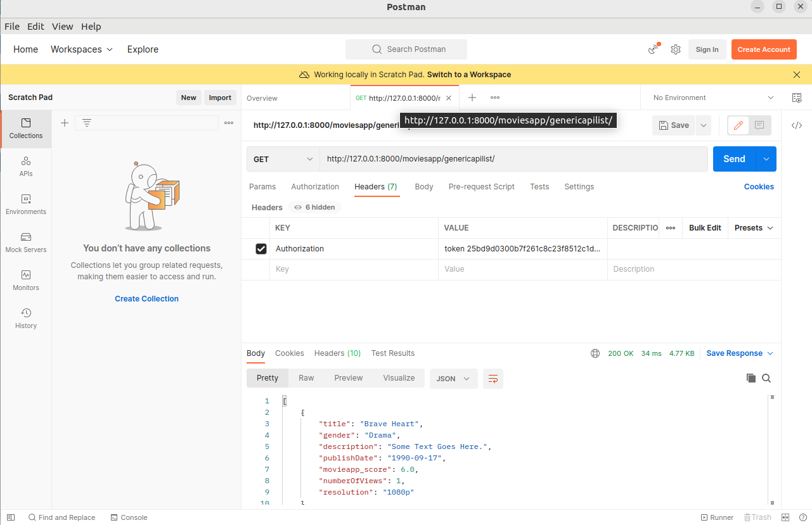
Task: Switch to the Tests tab
Action: coord(539,187)
